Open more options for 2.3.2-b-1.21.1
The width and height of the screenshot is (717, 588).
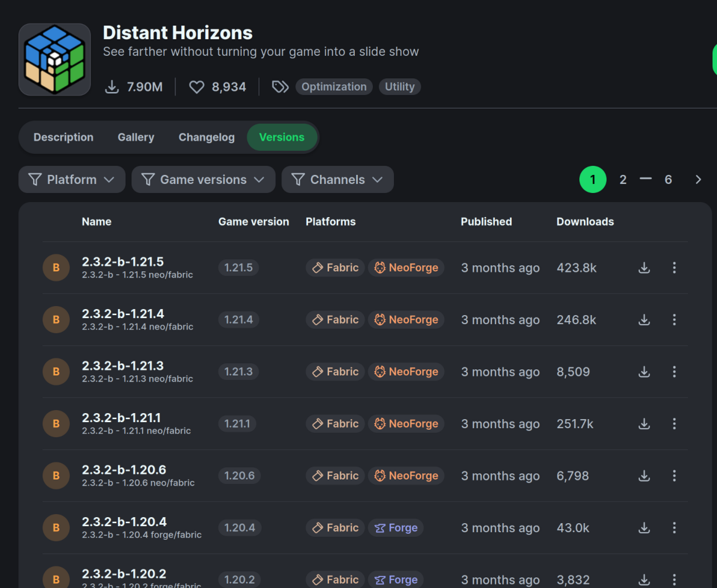click(674, 424)
